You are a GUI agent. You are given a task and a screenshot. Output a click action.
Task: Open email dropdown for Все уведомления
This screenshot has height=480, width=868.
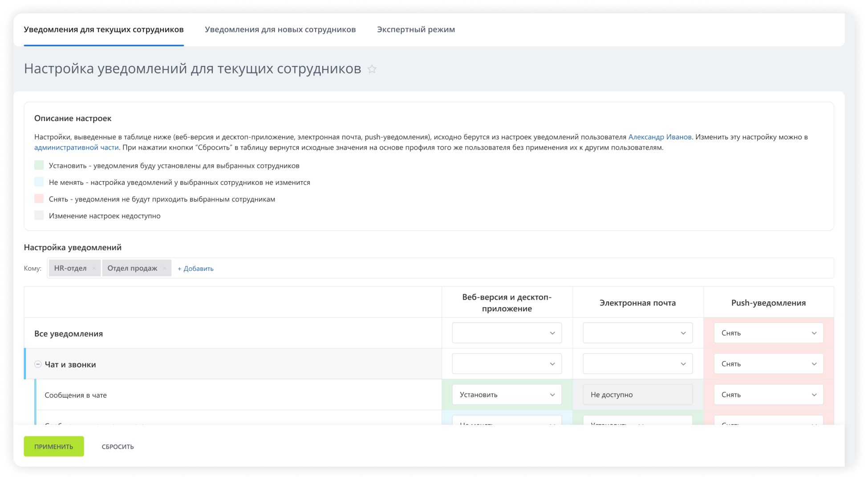coord(637,333)
